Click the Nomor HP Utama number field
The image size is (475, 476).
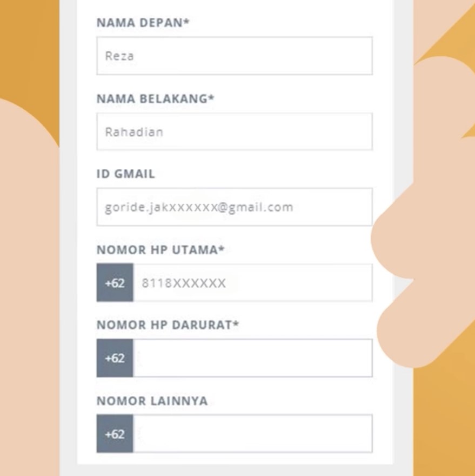pos(253,282)
